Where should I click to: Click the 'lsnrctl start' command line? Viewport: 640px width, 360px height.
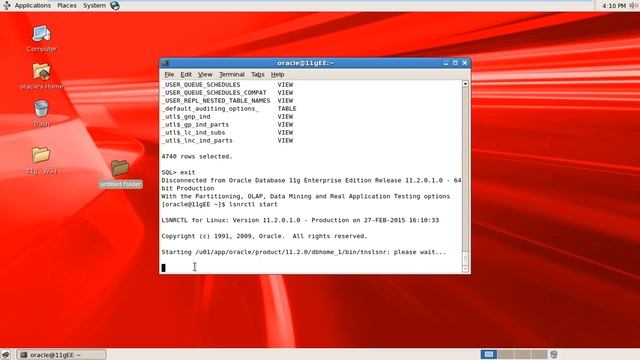pyautogui.click(x=220, y=204)
